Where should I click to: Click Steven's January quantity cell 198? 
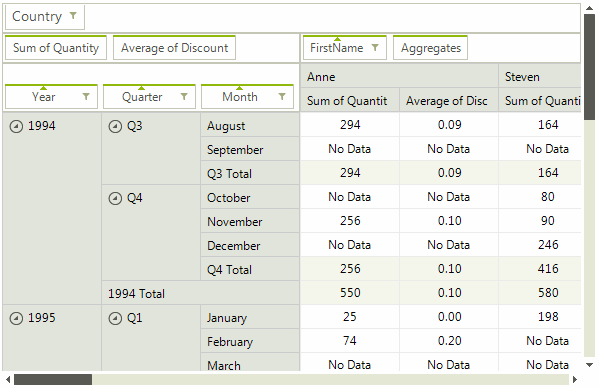point(540,317)
